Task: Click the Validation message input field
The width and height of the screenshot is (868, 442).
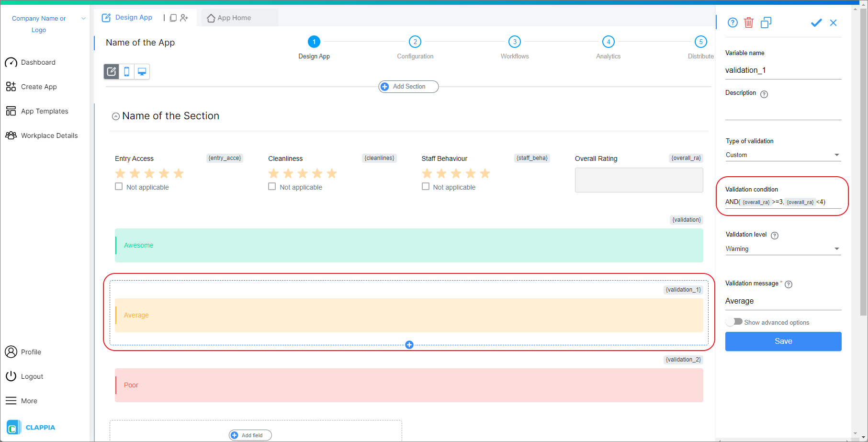Action: pyautogui.click(x=783, y=301)
